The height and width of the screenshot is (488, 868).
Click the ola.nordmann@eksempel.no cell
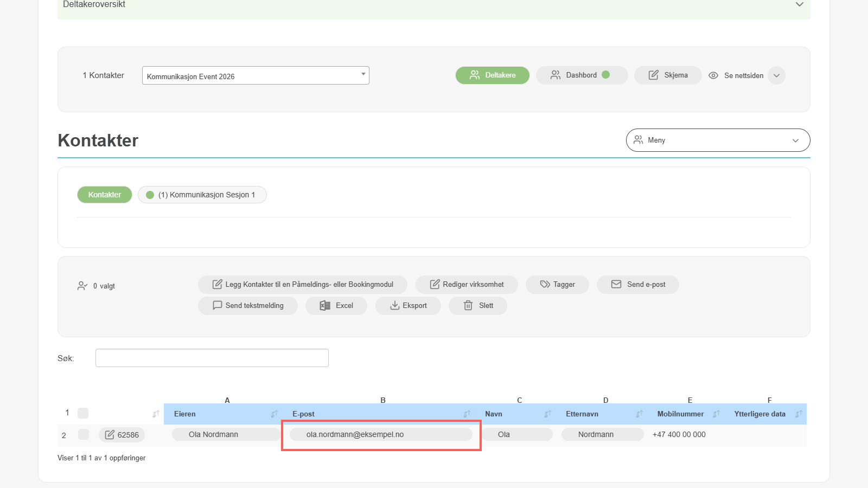pos(381,434)
